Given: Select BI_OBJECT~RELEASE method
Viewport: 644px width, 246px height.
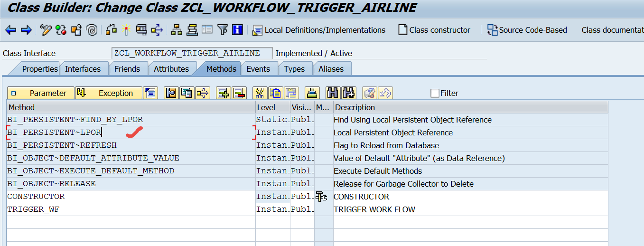Looking at the screenshot, I should click(x=131, y=184).
